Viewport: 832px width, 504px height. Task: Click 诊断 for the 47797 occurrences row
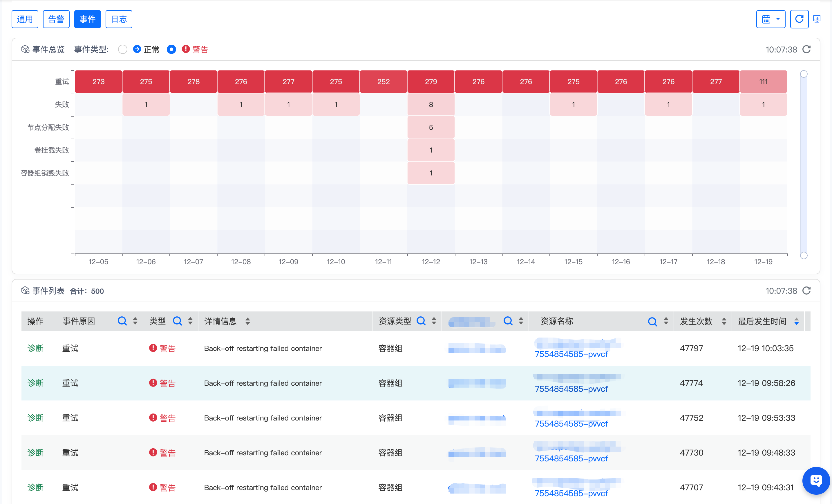(x=35, y=348)
